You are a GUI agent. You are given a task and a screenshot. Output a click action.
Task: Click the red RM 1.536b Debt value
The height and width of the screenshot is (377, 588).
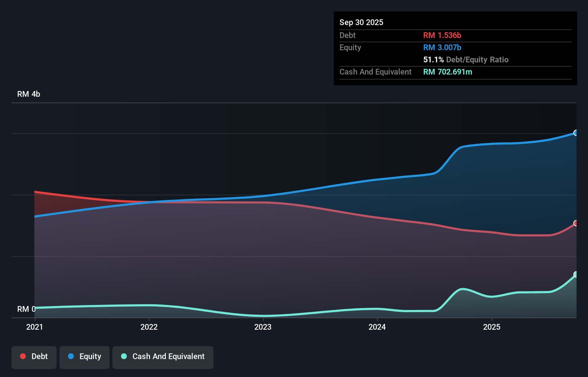442,35
